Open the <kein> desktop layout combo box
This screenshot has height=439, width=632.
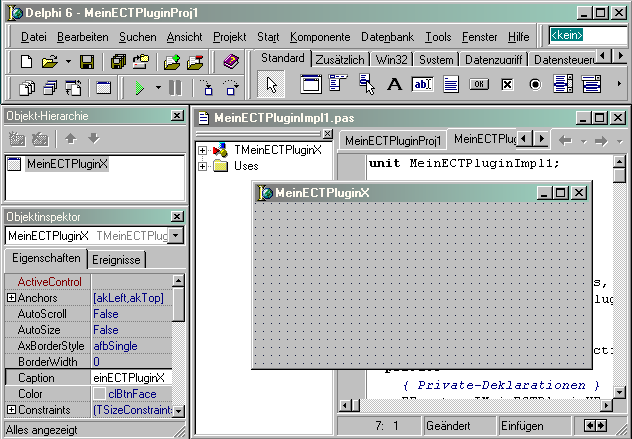point(588,35)
